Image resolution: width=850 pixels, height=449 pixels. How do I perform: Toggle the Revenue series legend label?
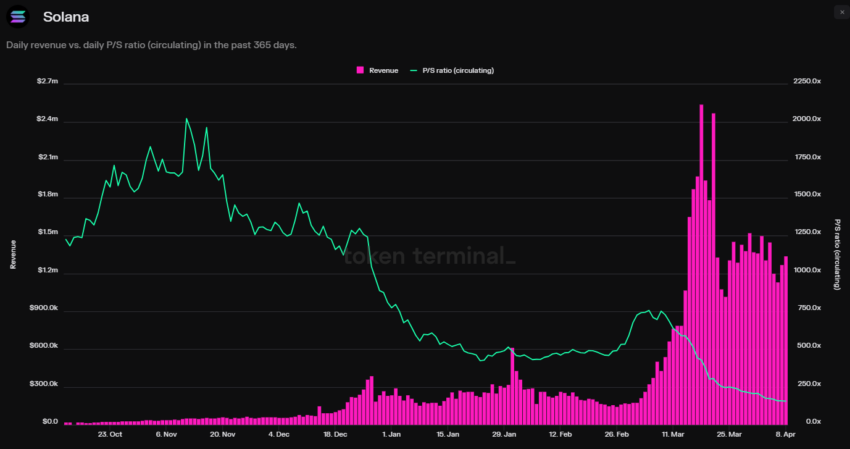point(383,70)
